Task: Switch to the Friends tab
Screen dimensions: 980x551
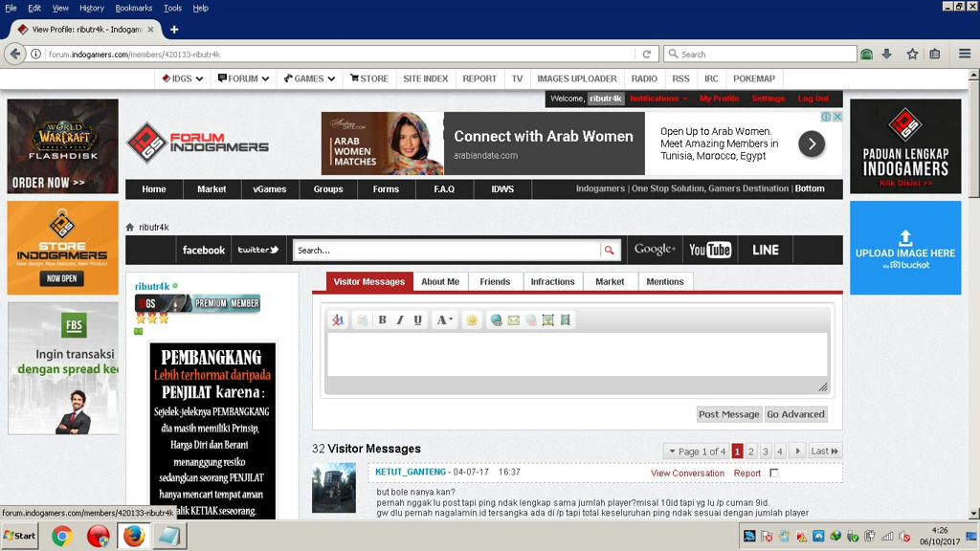Action: (495, 282)
